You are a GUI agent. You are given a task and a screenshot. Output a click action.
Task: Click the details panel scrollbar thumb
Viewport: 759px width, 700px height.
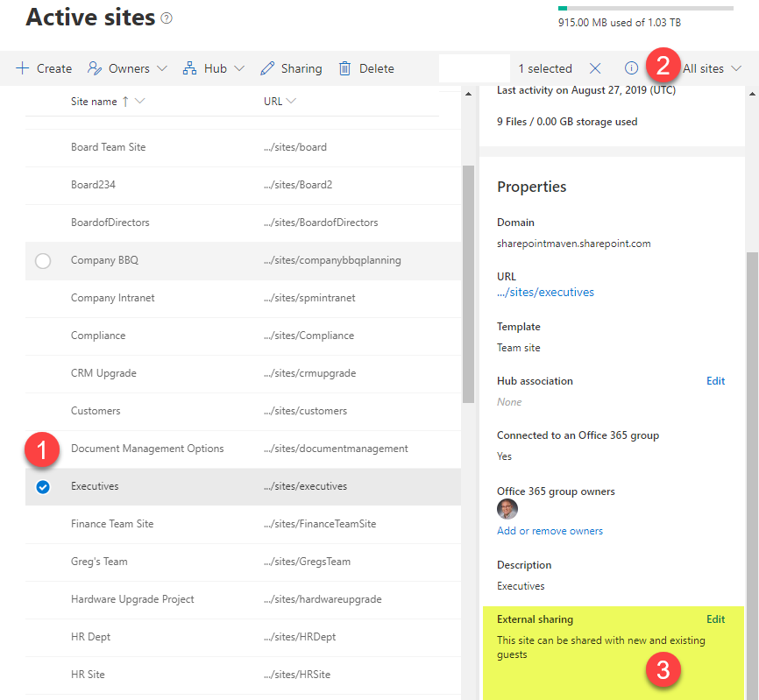(752, 476)
